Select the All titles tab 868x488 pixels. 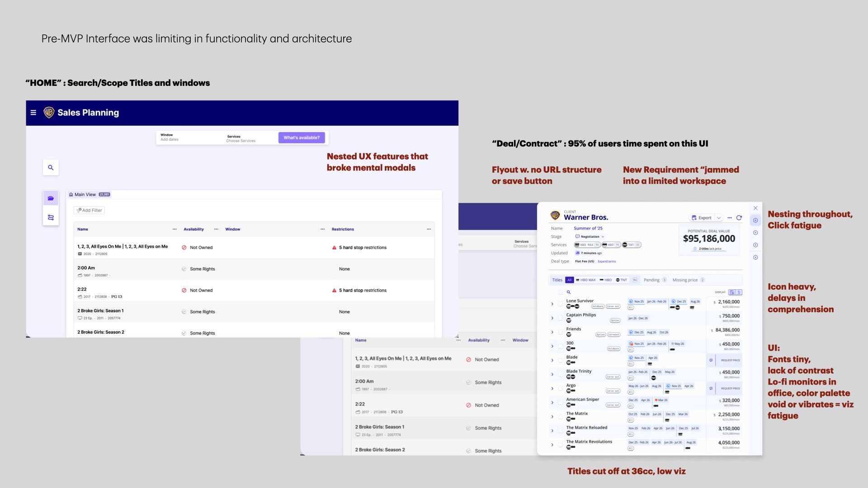coord(570,280)
